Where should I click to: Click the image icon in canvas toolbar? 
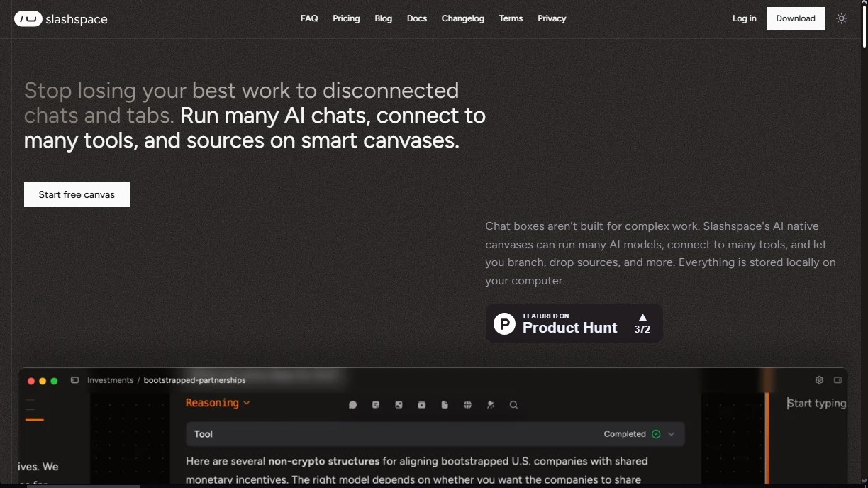tap(399, 405)
